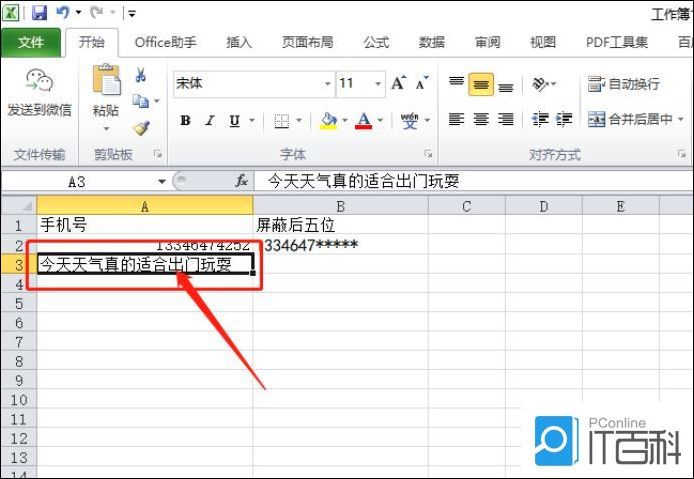Align text to bottom of cell
Image resolution: width=694 pixels, height=479 pixels.
pos(505,85)
